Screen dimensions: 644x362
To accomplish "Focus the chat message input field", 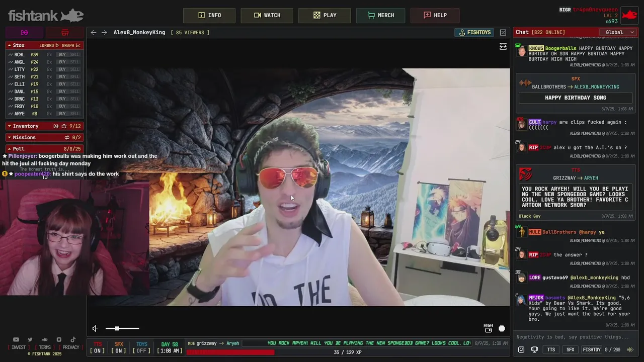I will pos(576,337).
